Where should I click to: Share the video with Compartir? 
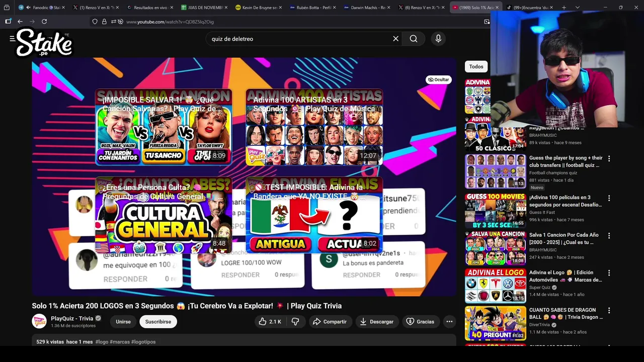[330, 322]
